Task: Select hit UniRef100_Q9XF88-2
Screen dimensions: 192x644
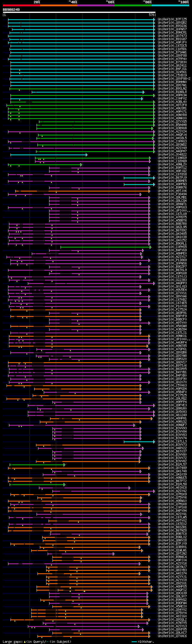Action: [x=174, y=79]
